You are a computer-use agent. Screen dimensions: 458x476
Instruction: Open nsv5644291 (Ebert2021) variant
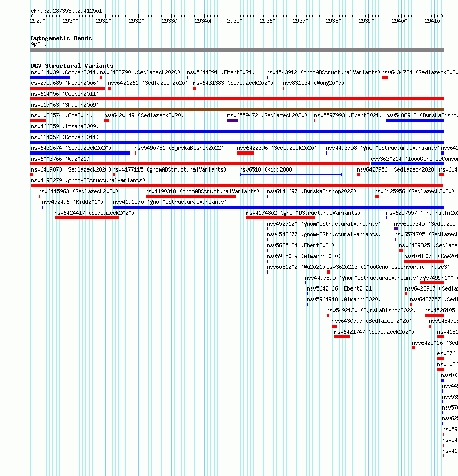(x=221, y=72)
